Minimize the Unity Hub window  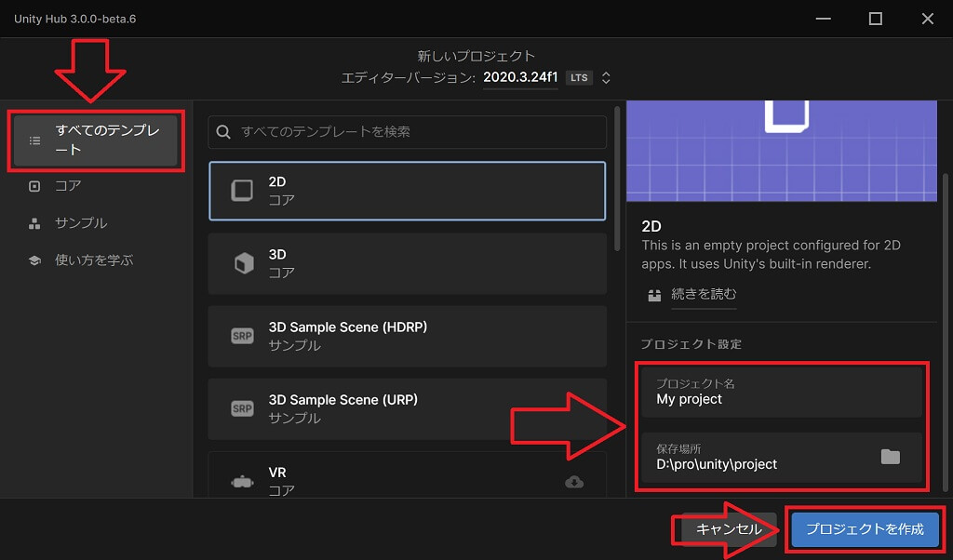823,19
